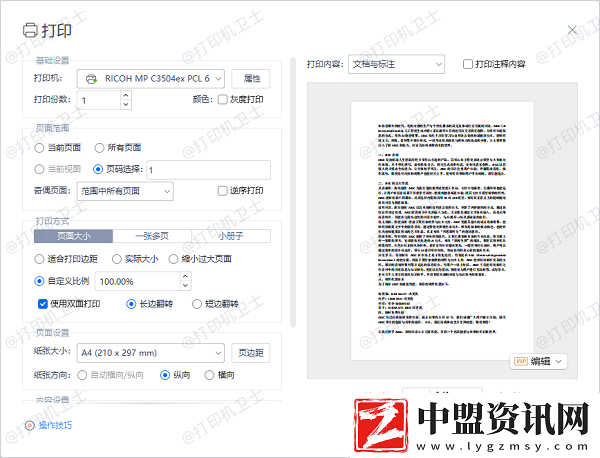The width and height of the screenshot is (600, 458).
Task: Click the printer icon inside printer dropdown
Action: 91,79
